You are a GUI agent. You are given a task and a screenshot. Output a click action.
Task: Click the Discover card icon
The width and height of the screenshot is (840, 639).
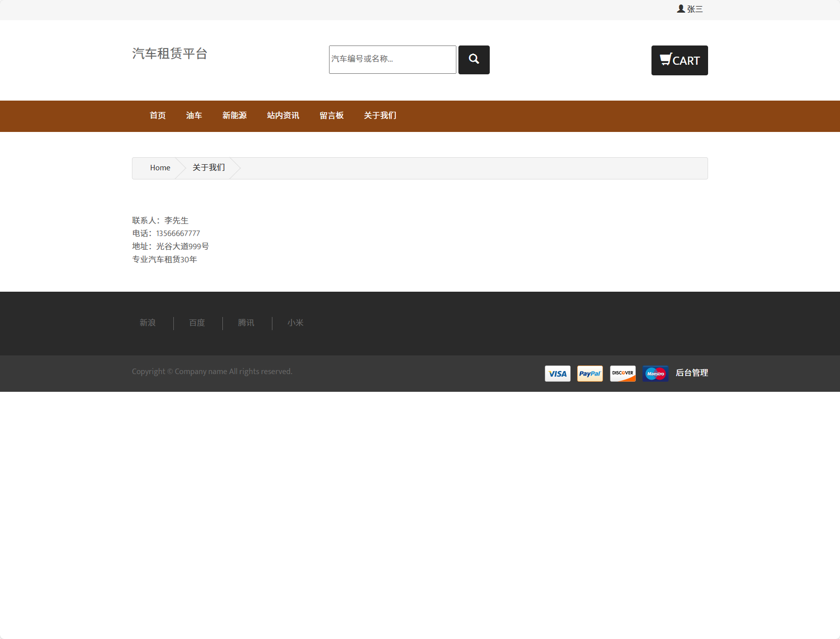(x=623, y=374)
